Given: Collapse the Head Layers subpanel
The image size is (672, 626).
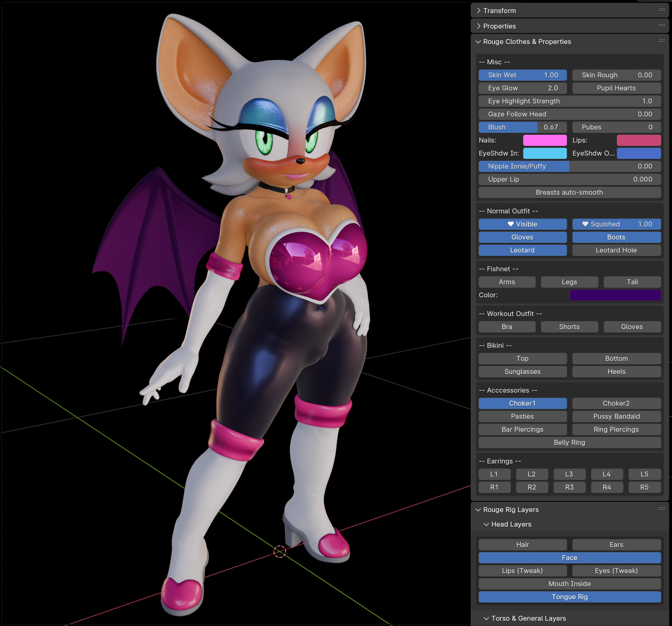Looking at the screenshot, I should pos(486,524).
